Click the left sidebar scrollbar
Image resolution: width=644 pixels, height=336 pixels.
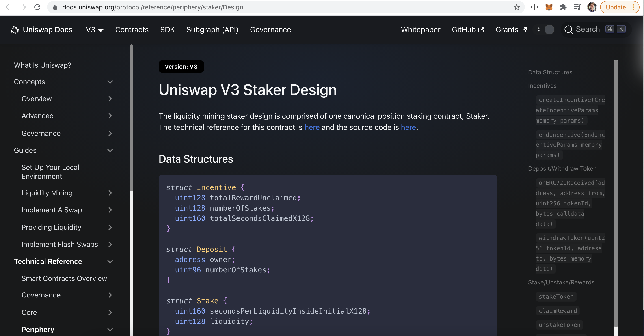point(132,118)
